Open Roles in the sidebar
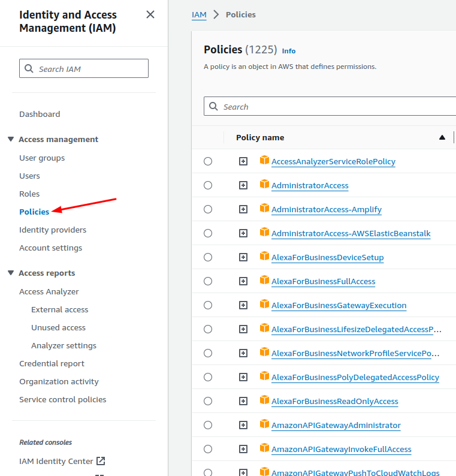Viewport: 456px width, 476px height. coord(29,194)
